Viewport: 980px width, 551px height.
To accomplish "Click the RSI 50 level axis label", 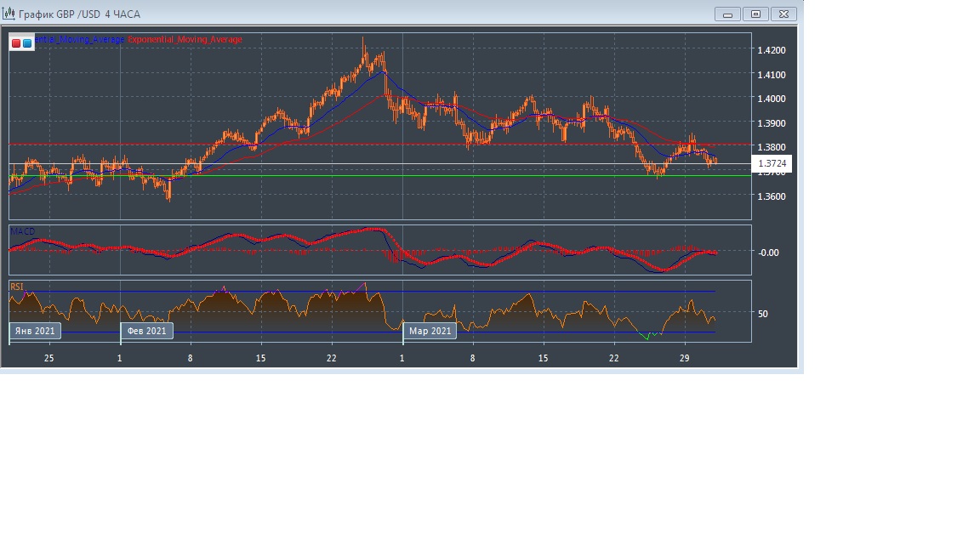I will (762, 314).
